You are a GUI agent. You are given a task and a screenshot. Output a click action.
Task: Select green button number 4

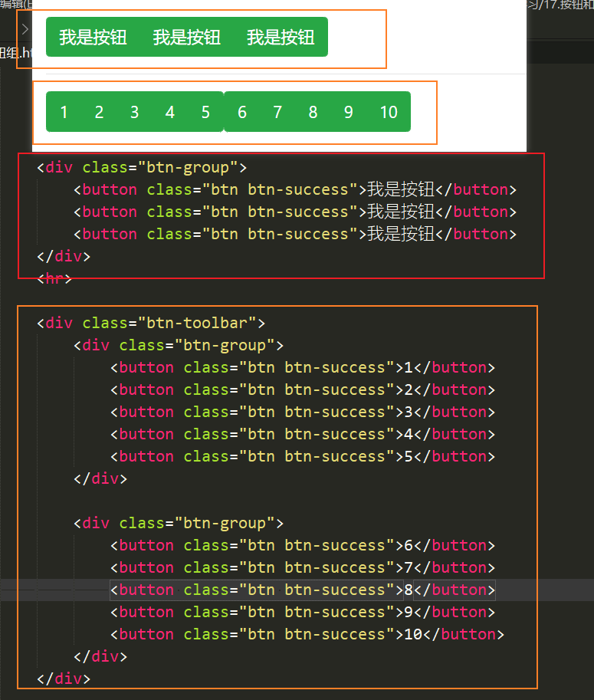pos(169,112)
